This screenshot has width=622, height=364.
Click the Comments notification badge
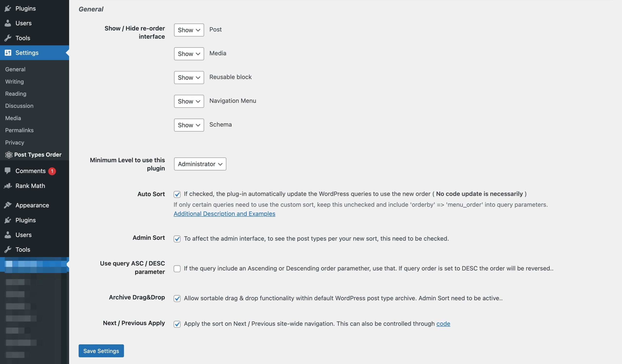tap(52, 171)
